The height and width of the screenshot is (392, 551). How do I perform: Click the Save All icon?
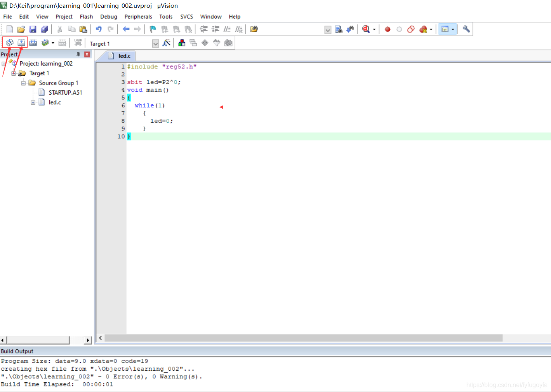coord(45,29)
